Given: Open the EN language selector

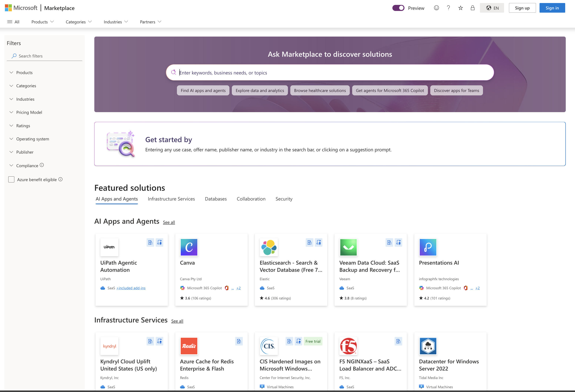Looking at the screenshot, I should point(492,8).
